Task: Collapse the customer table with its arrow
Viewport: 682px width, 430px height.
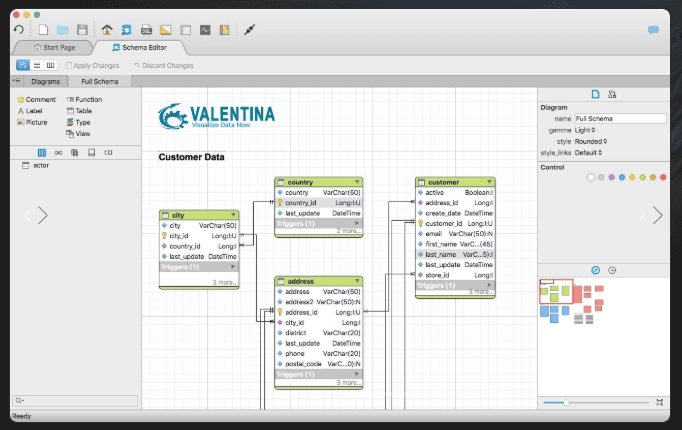Action: pyautogui.click(x=489, y=182)
